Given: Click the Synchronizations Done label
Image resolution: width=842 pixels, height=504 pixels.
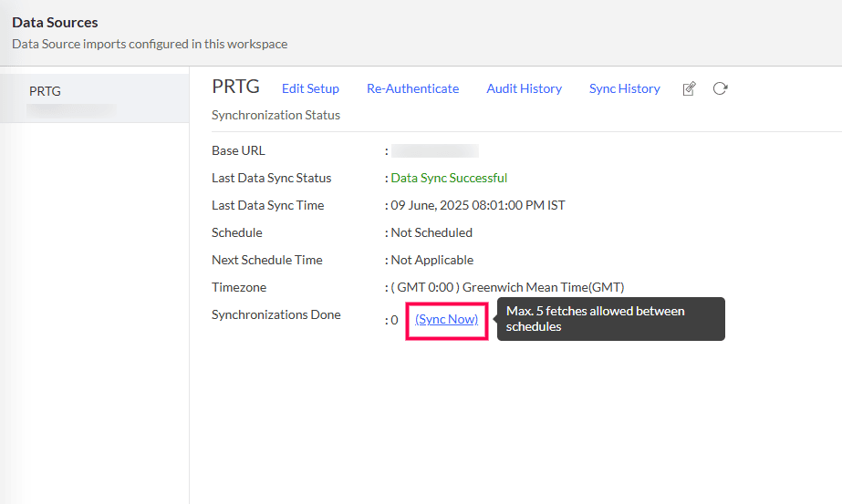Looking at the screenshot, I should 275,314.
